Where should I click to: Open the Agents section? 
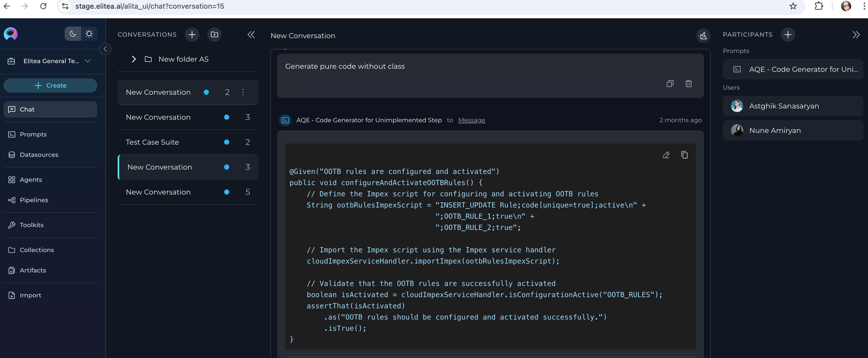[x=50, y=180]
